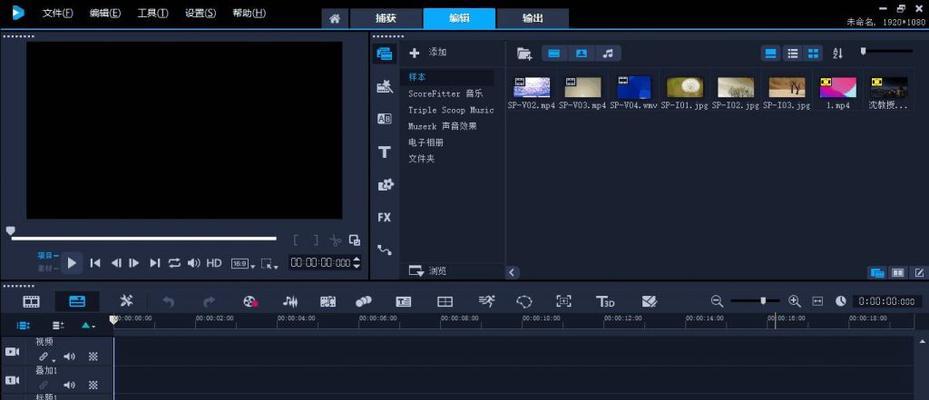Fit project in timeline window
Viewport: 929px width, 400px height.
point(818,302)
